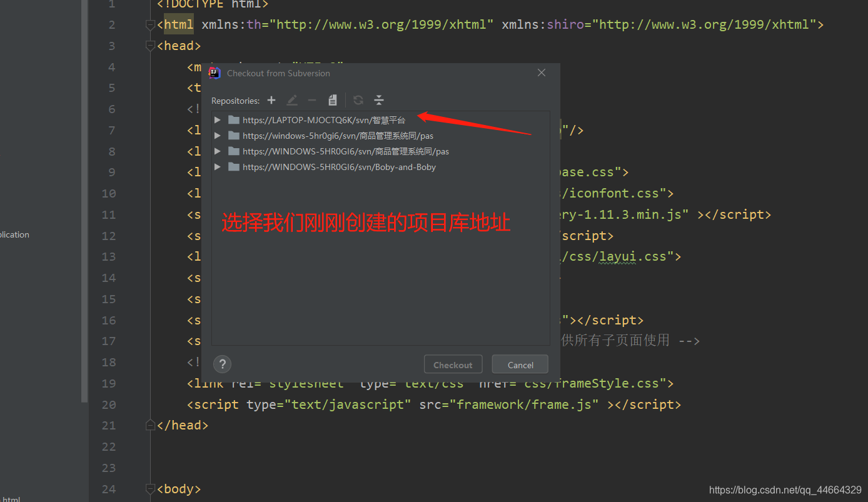The image size is (868, 502).
Task: Click line number 23 in the gutter
Action: coord(109,468)
